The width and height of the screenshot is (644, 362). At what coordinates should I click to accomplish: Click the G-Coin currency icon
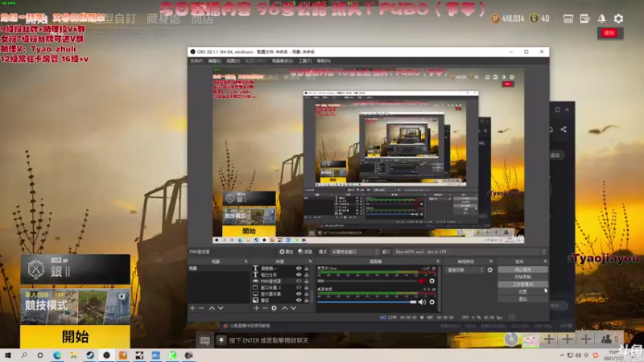534,19
